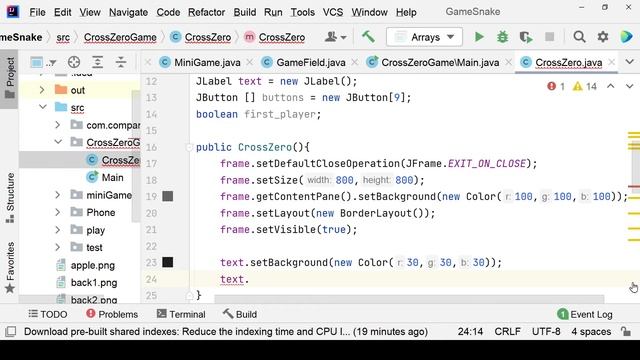Viewport: 640px width, 360px height.
Task: Open the project view selector dropdown
Action: coord(43,62)
